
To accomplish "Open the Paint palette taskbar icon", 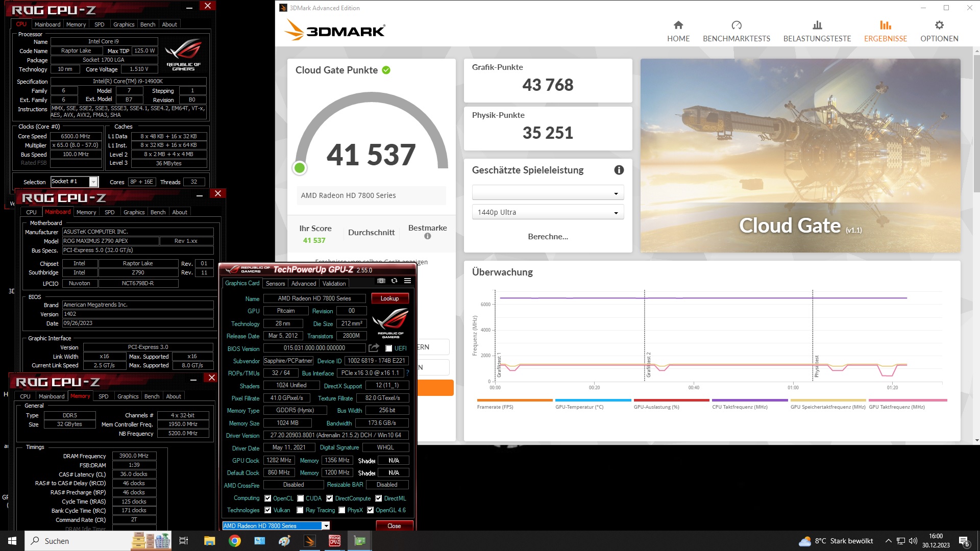I will click(284, 541).
